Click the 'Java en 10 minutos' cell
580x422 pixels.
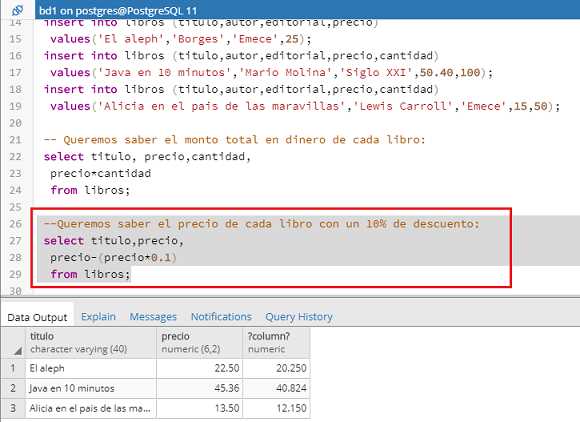91,388
